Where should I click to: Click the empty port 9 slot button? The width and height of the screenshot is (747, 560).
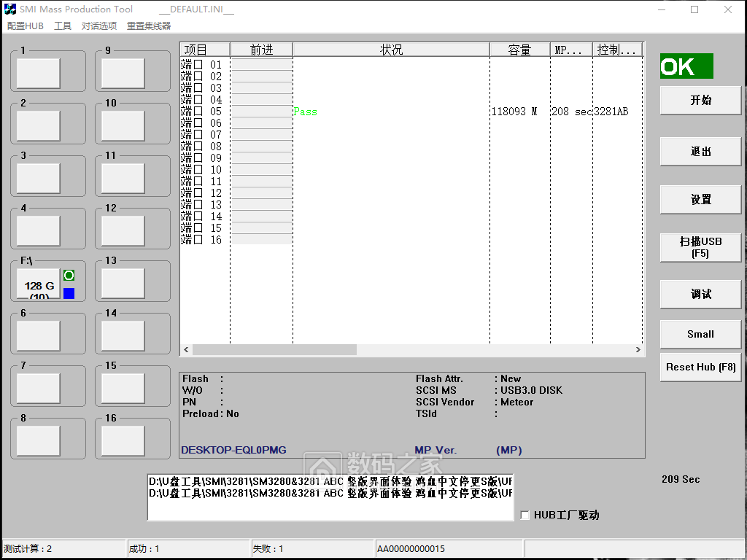tap(123, 73)
